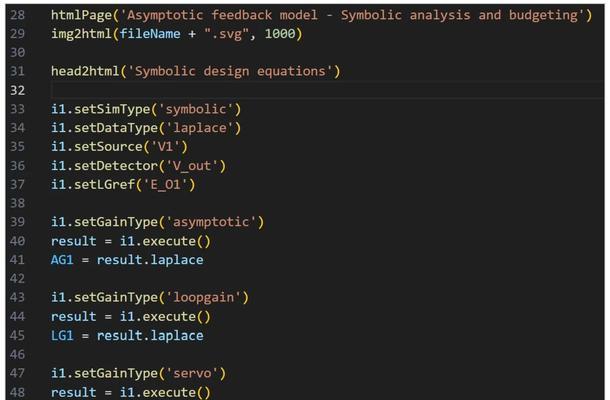Click setLGref on line 37
The image size is (610, 400).
[104, 184]
